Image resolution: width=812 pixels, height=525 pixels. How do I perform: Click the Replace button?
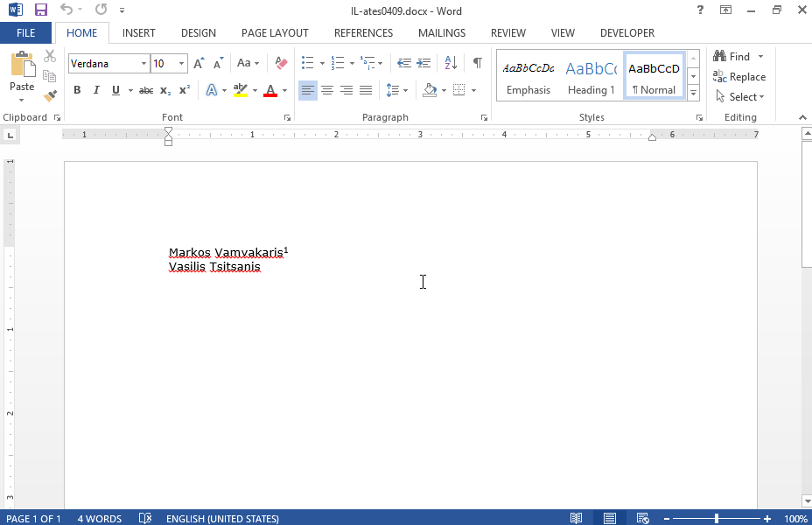pos(739,77)
